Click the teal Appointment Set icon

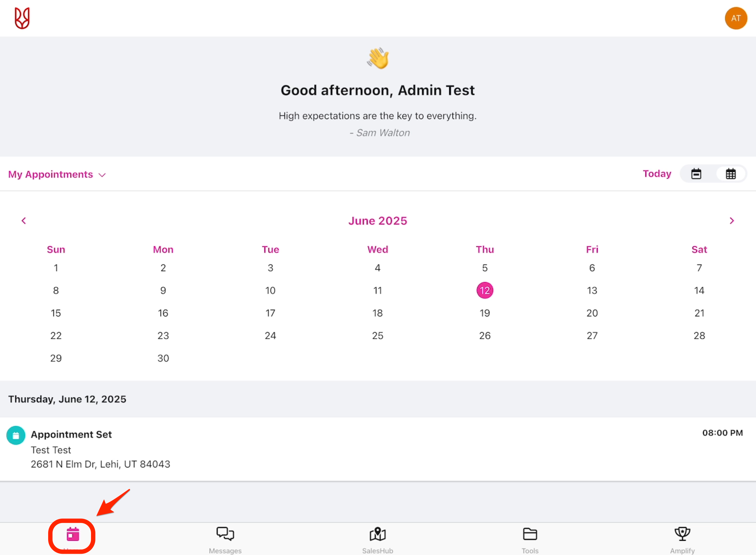pyautogui.click(x=16, y=435)
